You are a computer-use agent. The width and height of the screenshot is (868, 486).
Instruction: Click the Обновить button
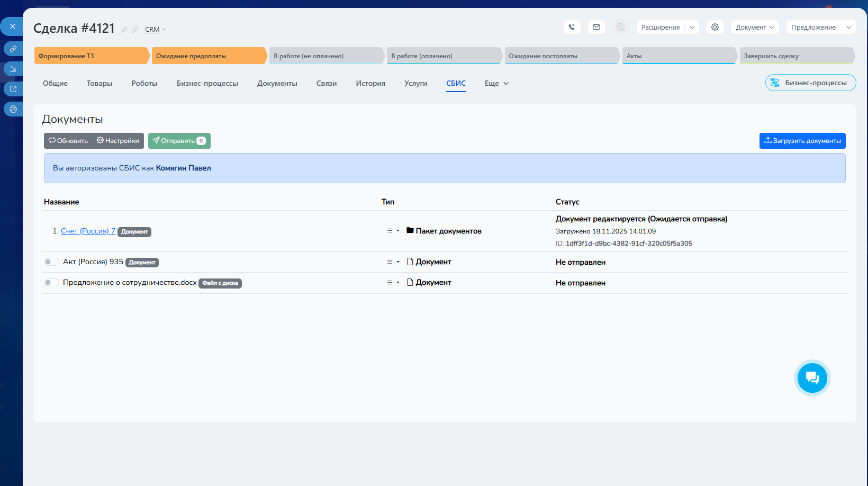tap(68, 141)
